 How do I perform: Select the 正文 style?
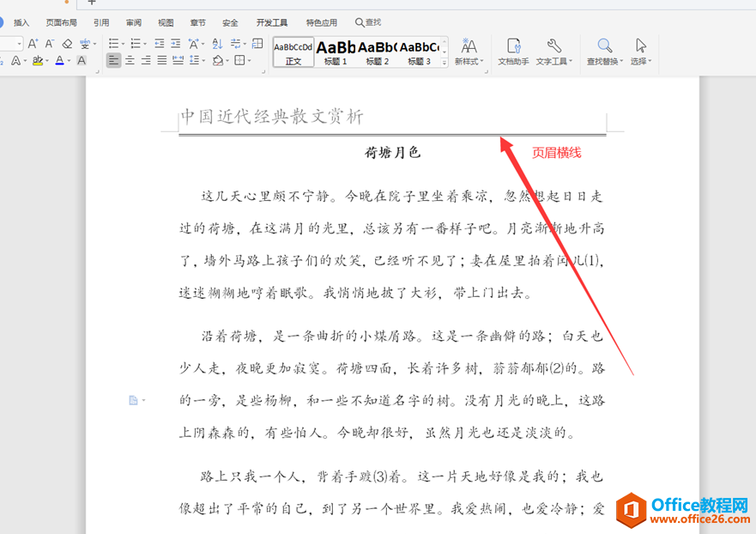click(x=293, y=52)
